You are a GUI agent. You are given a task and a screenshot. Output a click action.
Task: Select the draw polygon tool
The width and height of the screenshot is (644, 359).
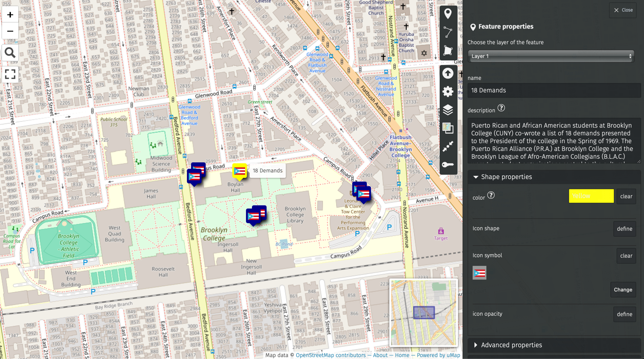(x=448, y=50)
